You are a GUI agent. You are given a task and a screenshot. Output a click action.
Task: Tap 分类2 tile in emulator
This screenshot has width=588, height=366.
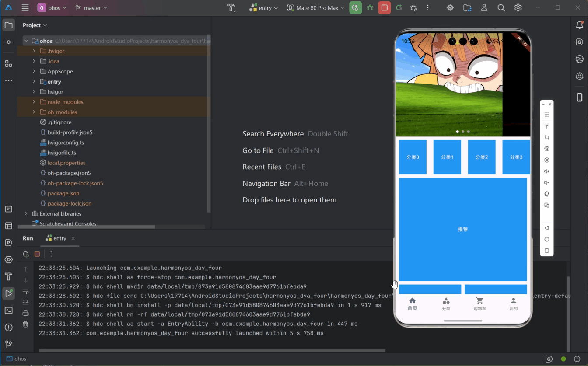482,157
